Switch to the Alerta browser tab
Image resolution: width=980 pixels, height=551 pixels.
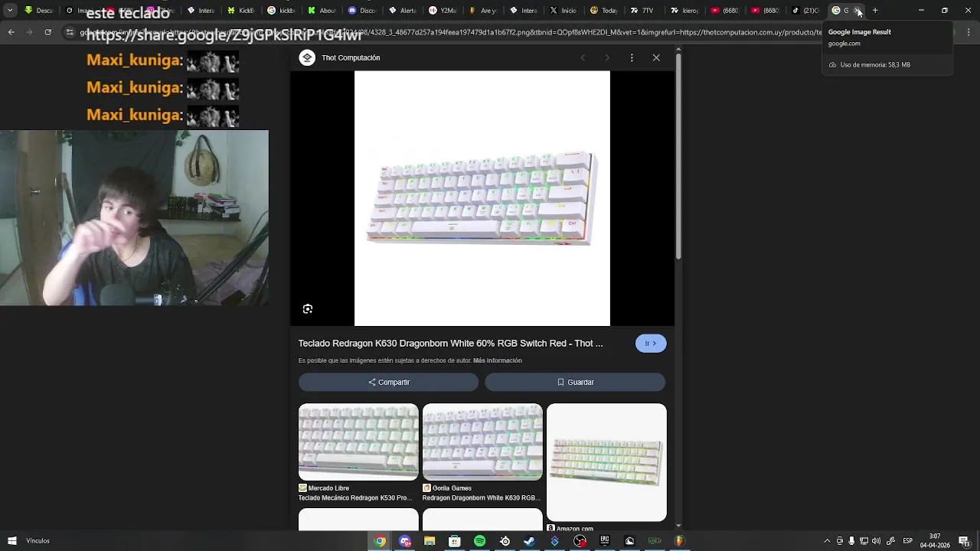coord(402,11)
